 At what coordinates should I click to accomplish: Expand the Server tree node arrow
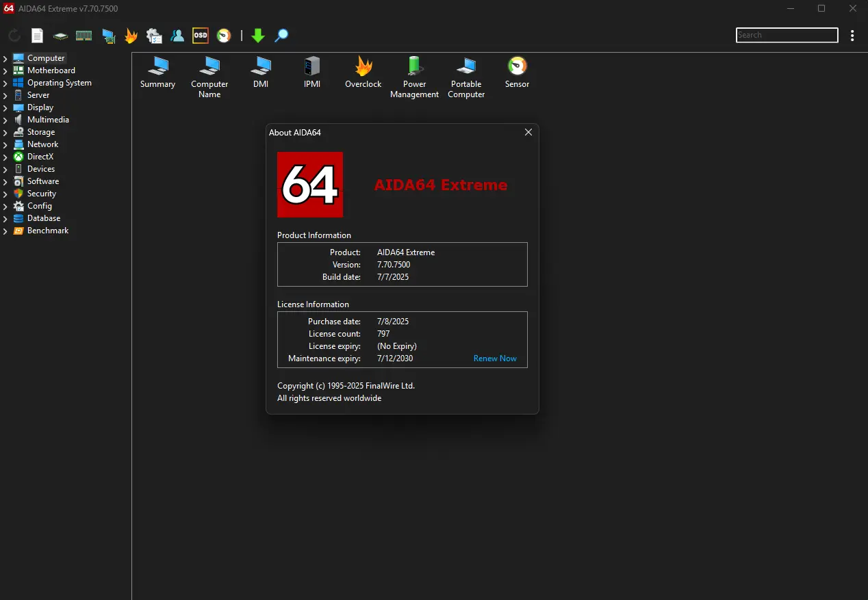click(x=5, y=95)
